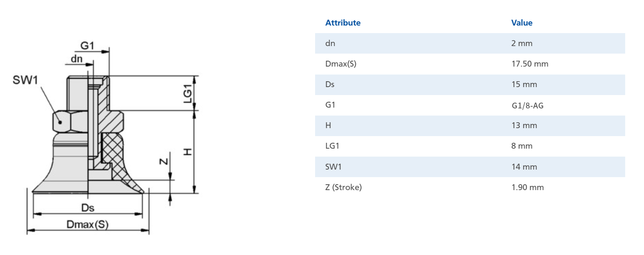Click the Dmax(S) dimension label under the drawing
Screen dimensions: 644x255
pyautogui.click(x=87, y=224)
